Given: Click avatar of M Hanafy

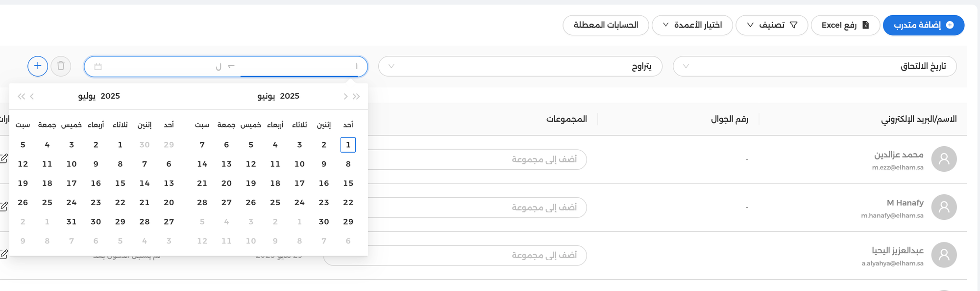Looking at the screenshot, I should click(x=944, y=207).
